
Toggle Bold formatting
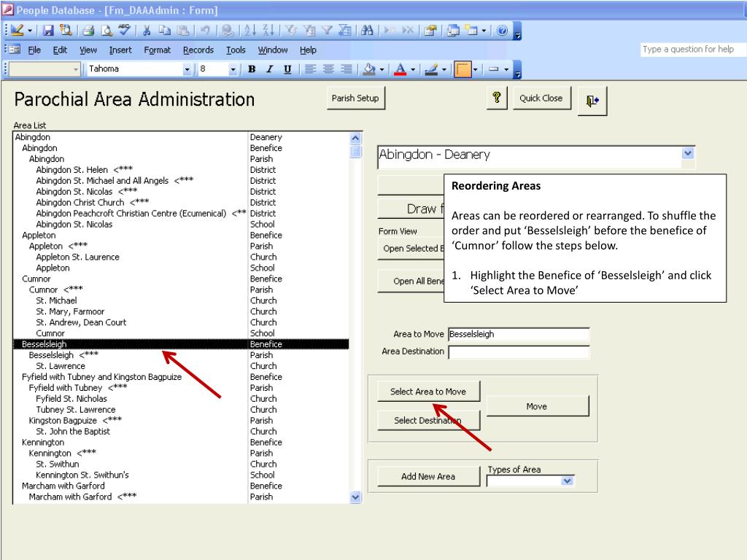click(252, 69)
